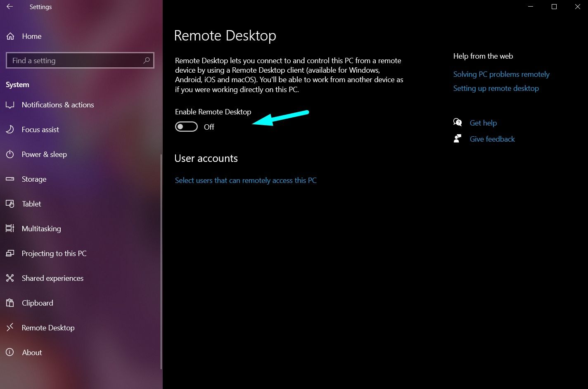588x389 pixels.
Task: Click the Get help chat icon
Action: point(458,123)
